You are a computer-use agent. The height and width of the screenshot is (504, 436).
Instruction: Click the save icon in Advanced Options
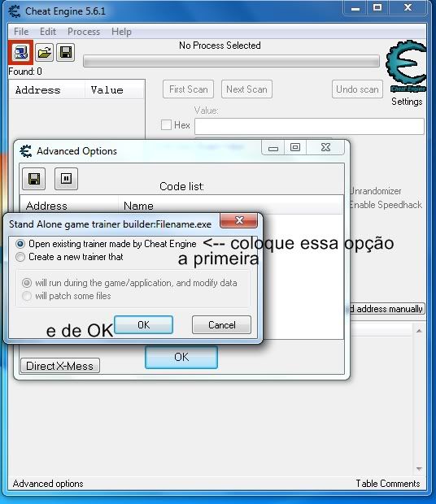[x=34, y=179]
